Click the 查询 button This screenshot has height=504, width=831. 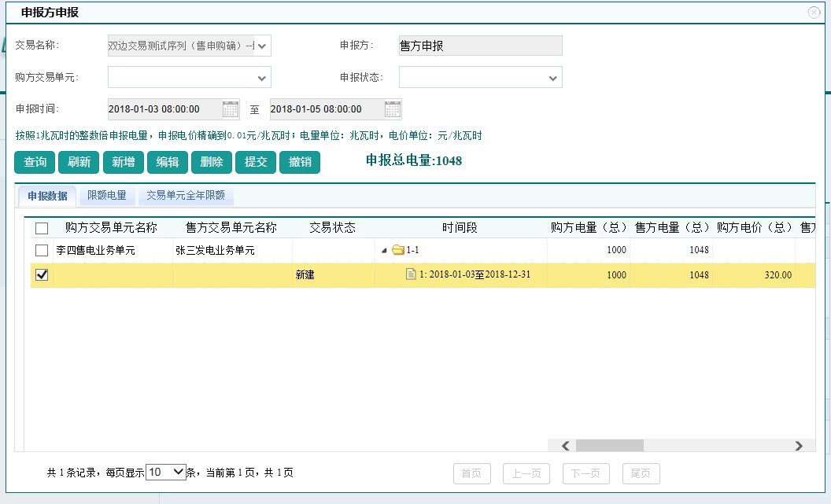click(35, 162)
